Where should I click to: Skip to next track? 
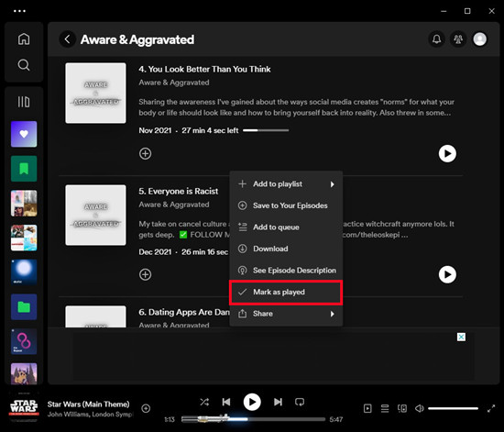coord(278,402)
